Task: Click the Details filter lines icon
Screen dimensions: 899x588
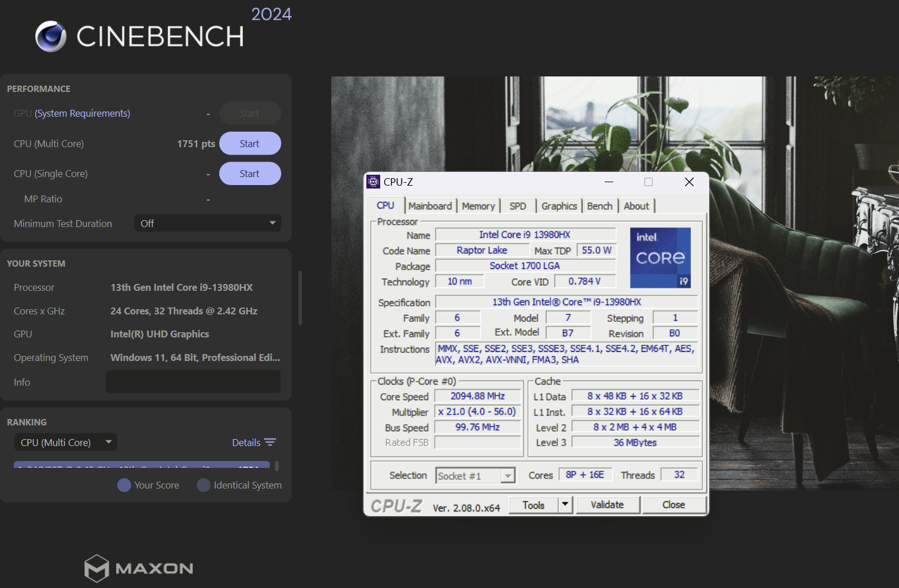Action: coord(270,442)
